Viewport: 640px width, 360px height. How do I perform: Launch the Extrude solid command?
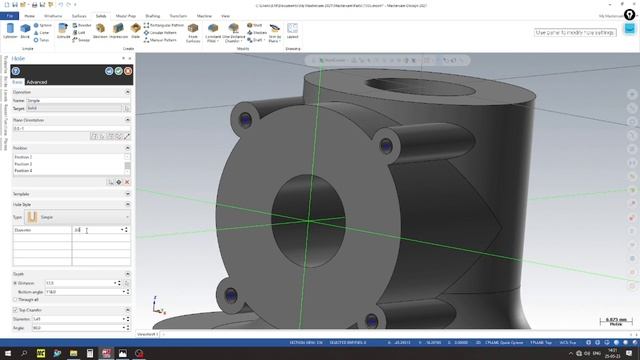[63, 31]
